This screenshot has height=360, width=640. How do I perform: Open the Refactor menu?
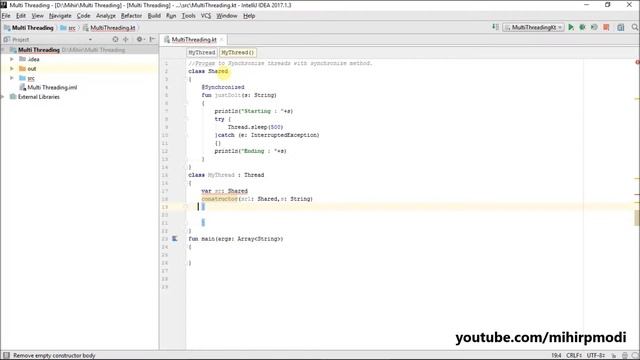tap(131, 16)
